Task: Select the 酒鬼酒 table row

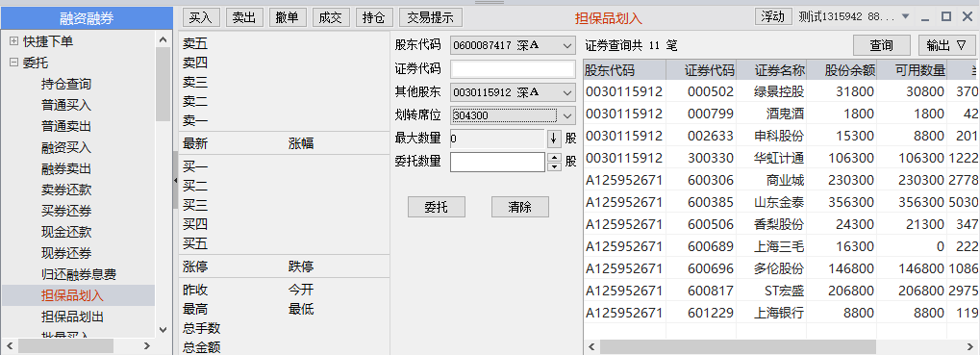Action: click(x=781, y=114)
